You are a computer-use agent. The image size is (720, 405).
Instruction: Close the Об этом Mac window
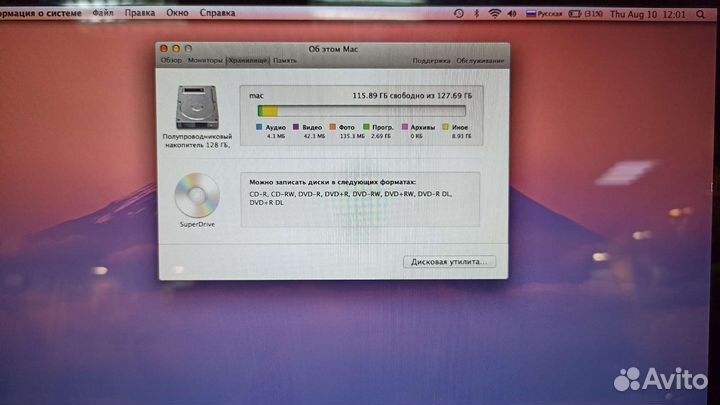pyautogui.click(x=164, y=48)
